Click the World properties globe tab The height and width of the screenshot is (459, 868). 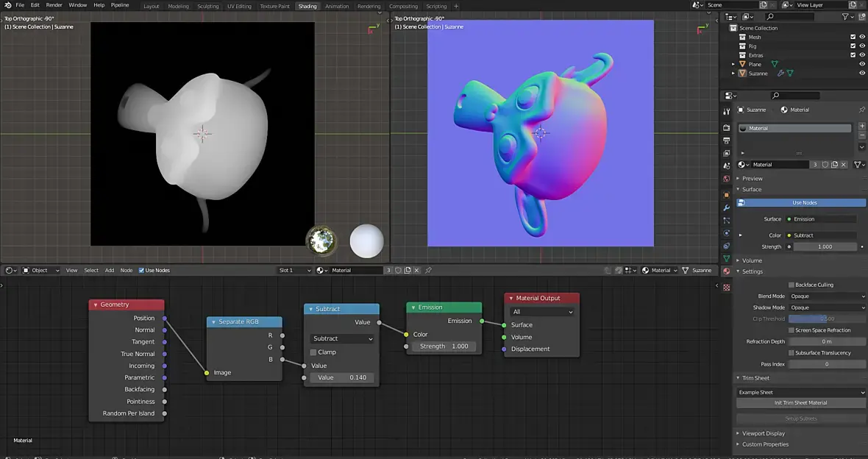click(x=727, y=179)
